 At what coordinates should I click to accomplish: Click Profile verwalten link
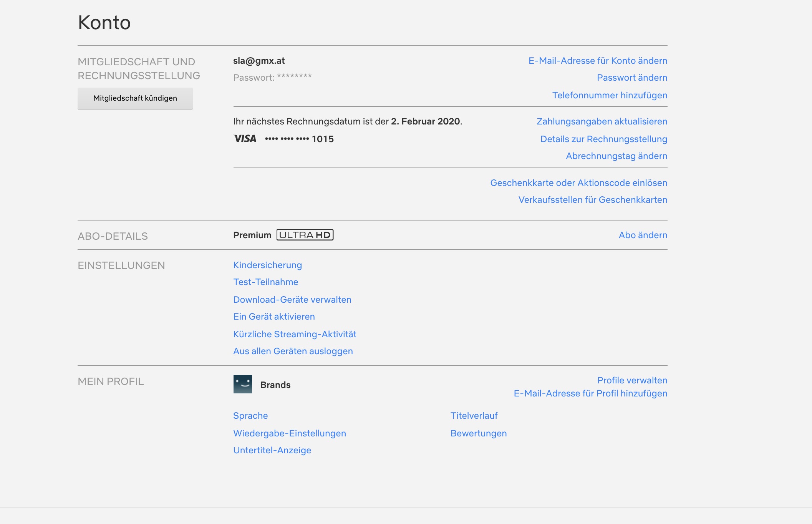tap(632, 380)
